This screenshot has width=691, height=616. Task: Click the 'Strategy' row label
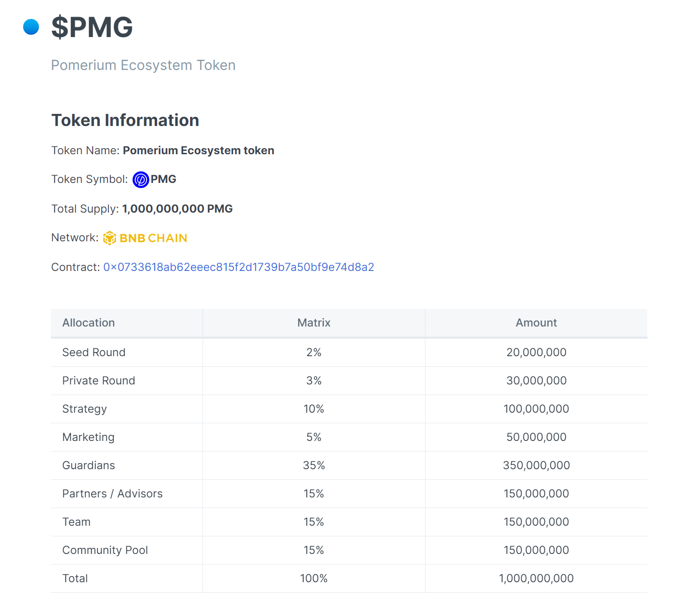[85, 409]
